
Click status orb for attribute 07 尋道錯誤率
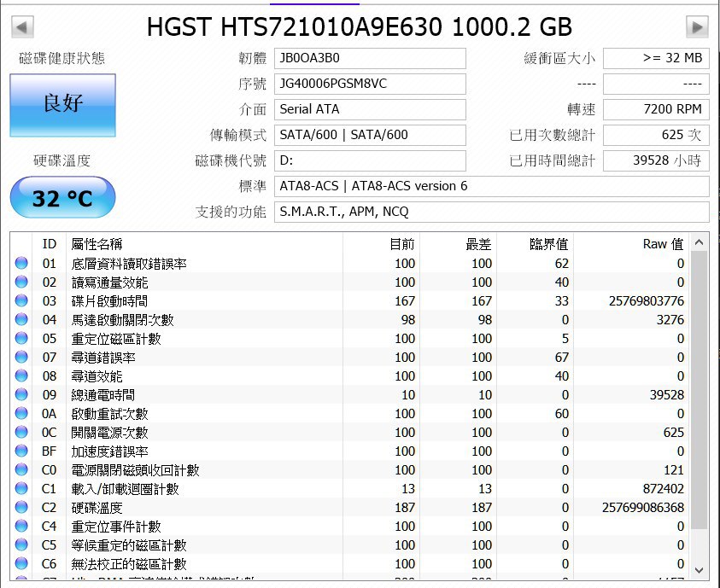tap(21, 358)
